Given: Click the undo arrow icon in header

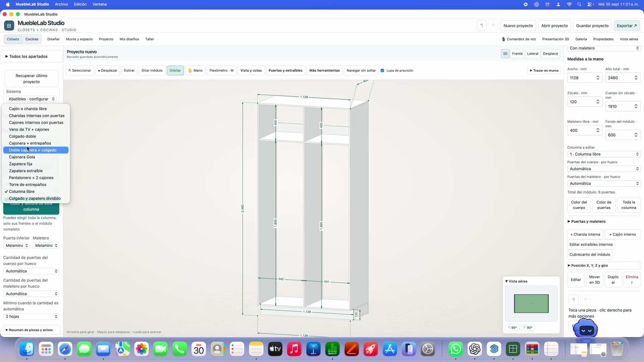Looking at the screenshot, I should point(482,26).
